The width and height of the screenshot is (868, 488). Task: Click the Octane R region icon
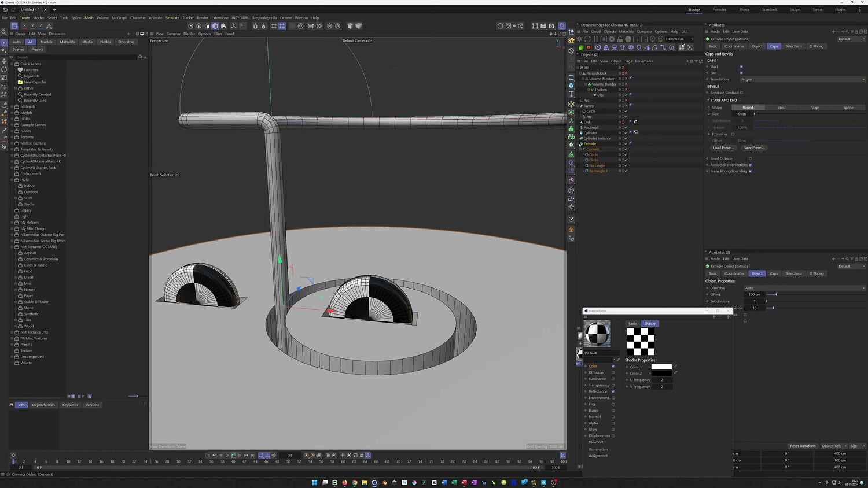(604, 39)
